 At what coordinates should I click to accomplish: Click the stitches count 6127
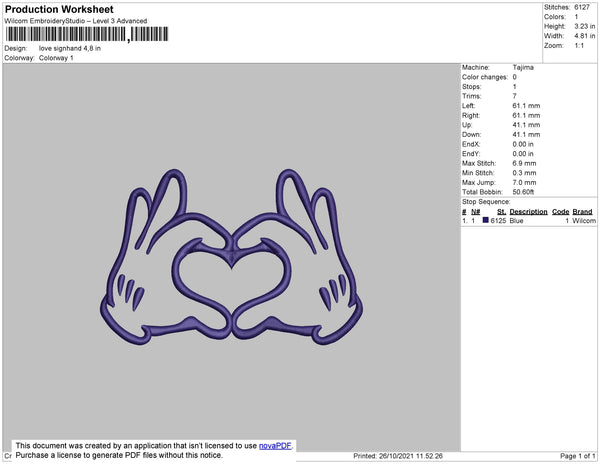(582, 7)
